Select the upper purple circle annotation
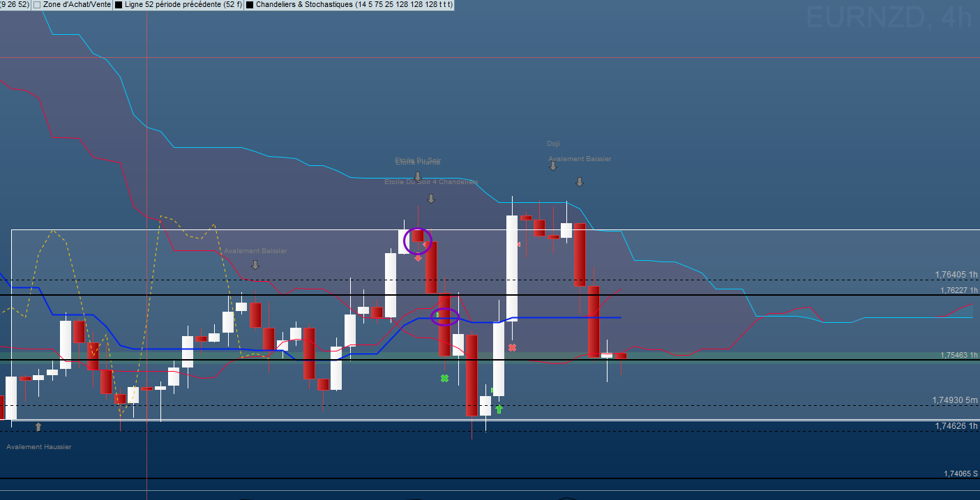 tap(418, 241)
